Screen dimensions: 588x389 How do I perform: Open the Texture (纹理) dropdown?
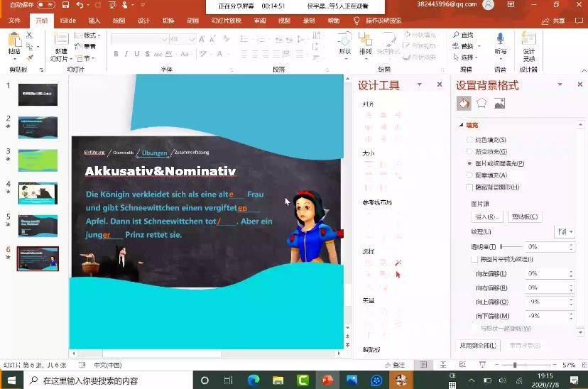click(564, 231)
